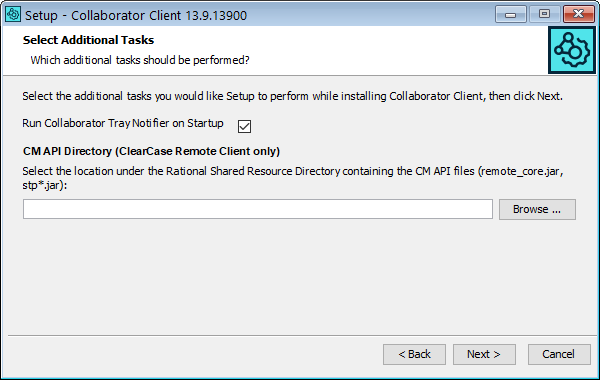600x380 pixels.
Task: Click the teal Collaborator gear logo
Action: click(572, 50)
